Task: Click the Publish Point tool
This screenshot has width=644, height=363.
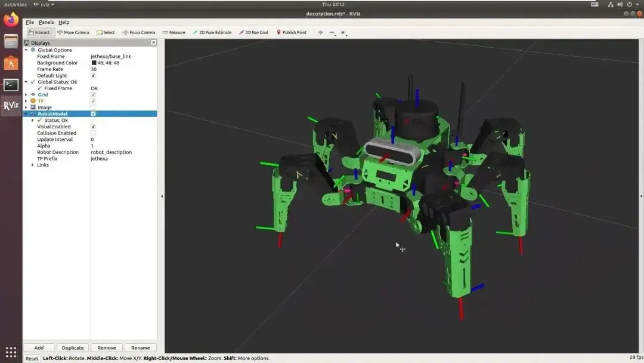Action: point(291,32)
